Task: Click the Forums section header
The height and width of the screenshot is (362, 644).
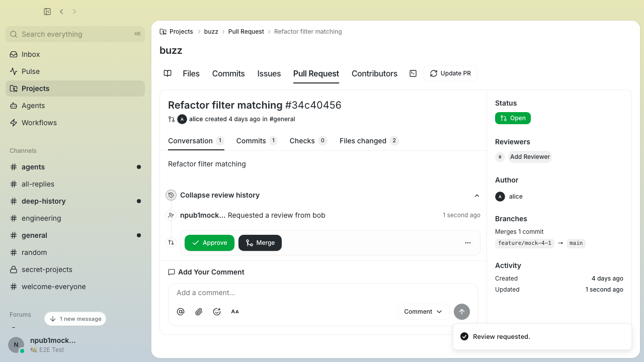Action: pos(20,315)
